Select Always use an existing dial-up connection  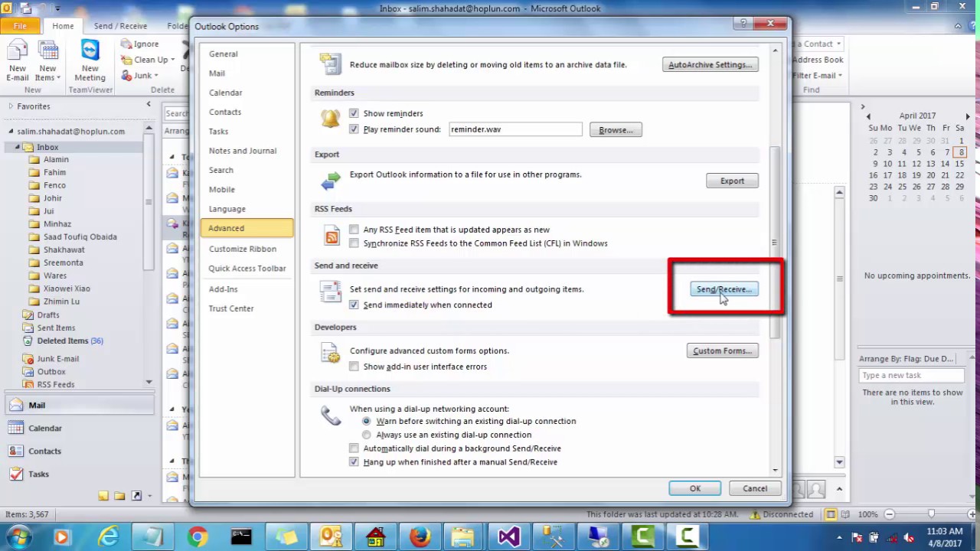(x=367, y=435)
